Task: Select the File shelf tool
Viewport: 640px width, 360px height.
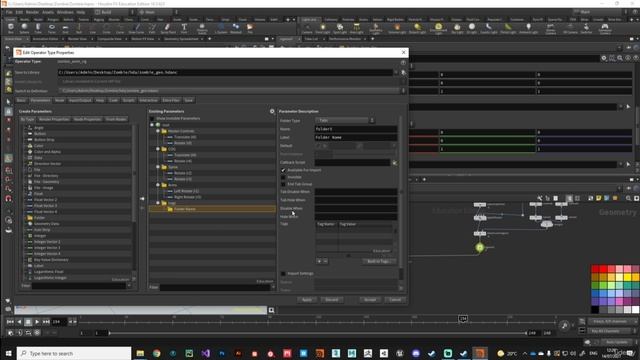Action: pos(250,28)
